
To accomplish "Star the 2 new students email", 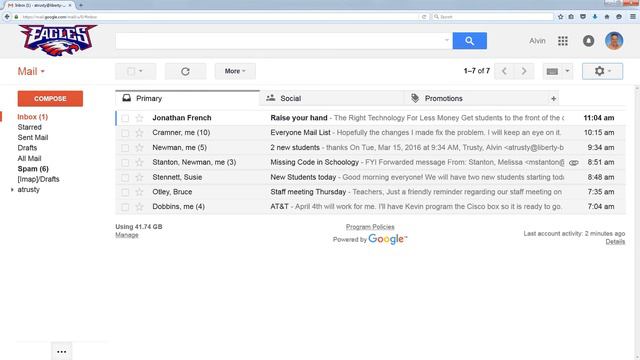I will pos(139,147).
